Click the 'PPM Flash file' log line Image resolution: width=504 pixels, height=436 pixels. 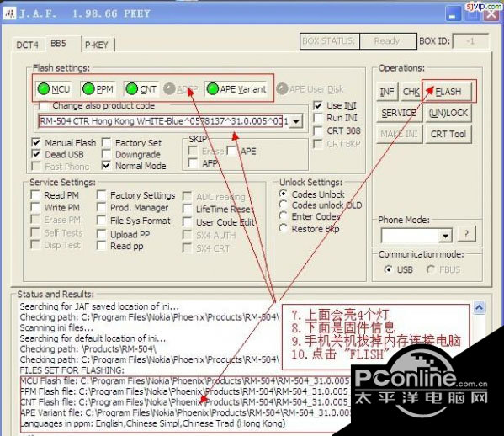tap(185, 391)
